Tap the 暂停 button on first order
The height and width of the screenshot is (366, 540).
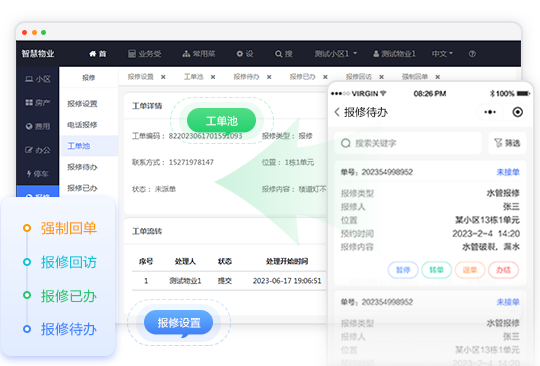pos(403,270)
